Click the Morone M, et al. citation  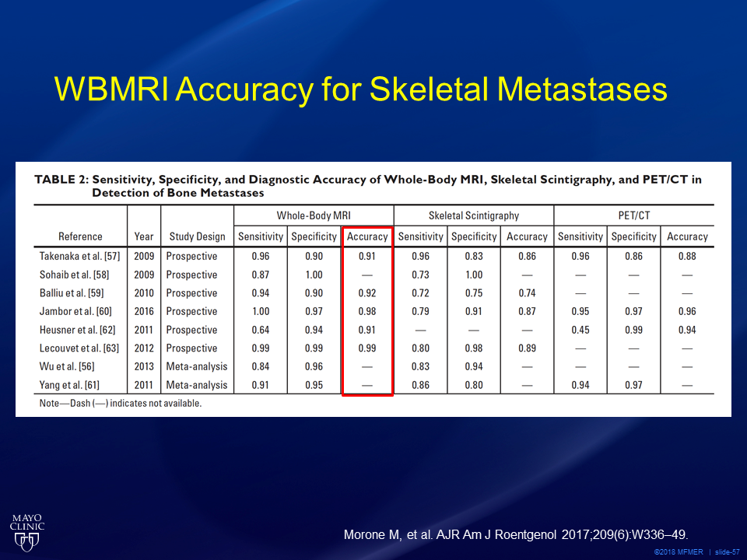(516, 534)
